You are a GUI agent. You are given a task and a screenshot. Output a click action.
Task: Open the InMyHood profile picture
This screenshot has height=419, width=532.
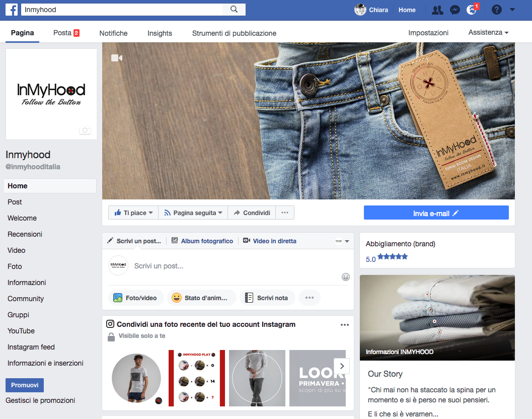point(51,94)
